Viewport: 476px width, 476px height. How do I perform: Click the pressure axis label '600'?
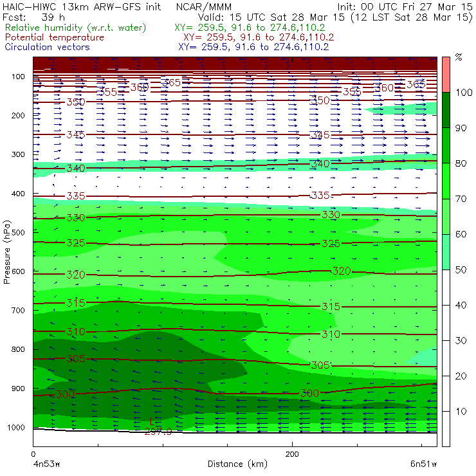(x=18, y=271)
